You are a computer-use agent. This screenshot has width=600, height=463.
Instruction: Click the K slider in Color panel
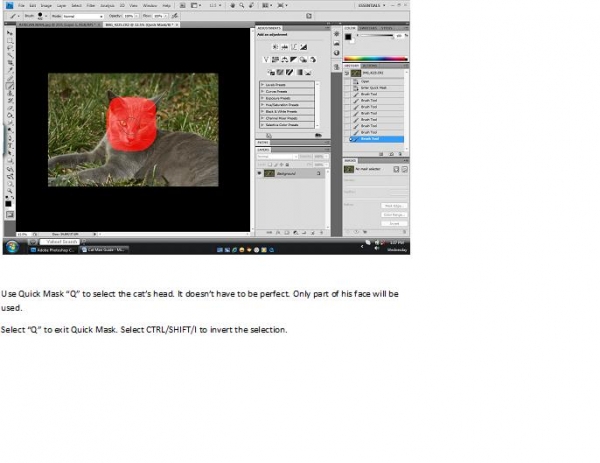[377, 36]
